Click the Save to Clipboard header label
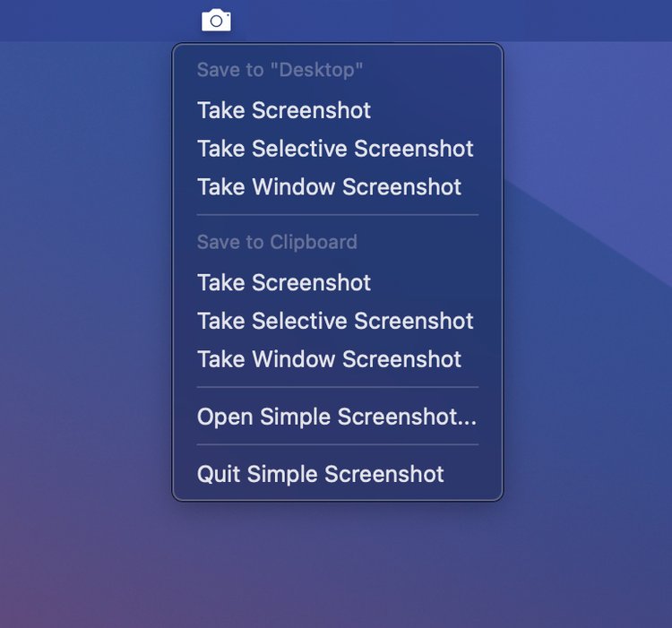Screen dimensions: 672x628 (x=277, y=242)
